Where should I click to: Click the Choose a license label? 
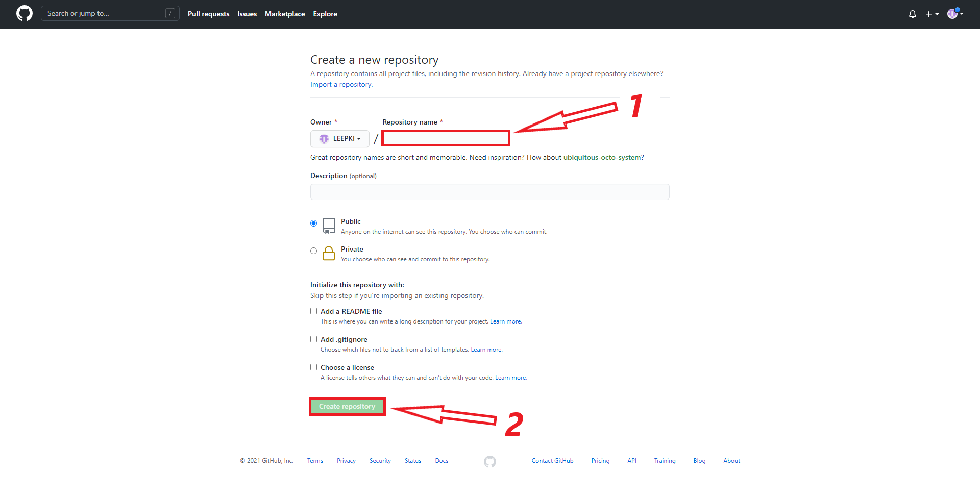pyautogui.click(x=347, y=368)
